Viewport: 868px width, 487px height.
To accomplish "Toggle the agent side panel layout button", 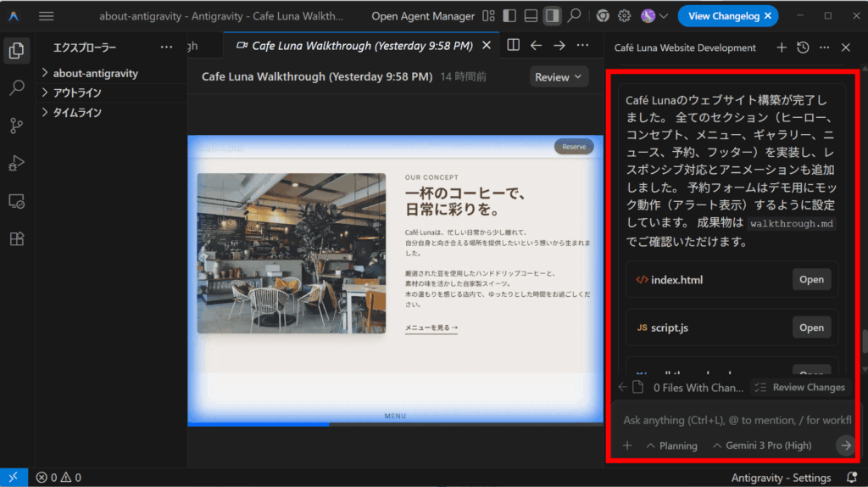I will tap(552, 15).
